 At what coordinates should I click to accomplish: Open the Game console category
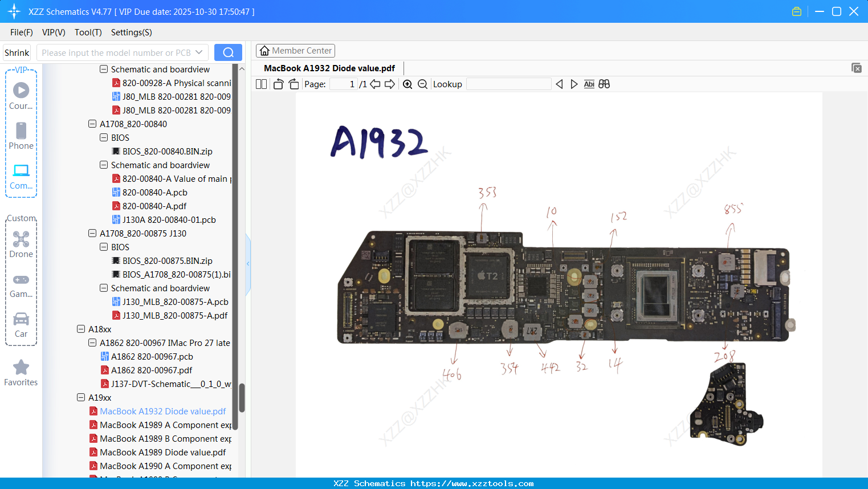(21, 285)
